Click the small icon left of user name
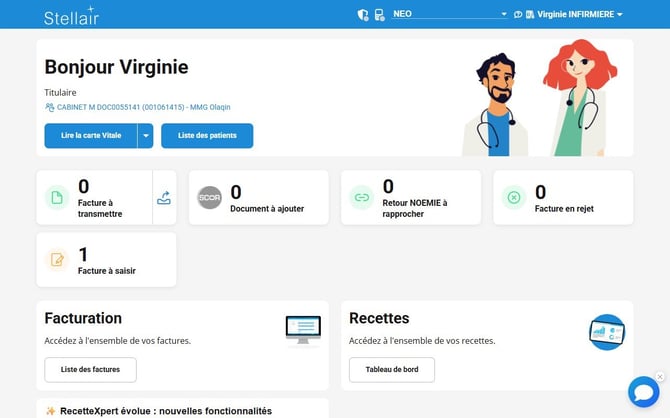 [529, 14]
